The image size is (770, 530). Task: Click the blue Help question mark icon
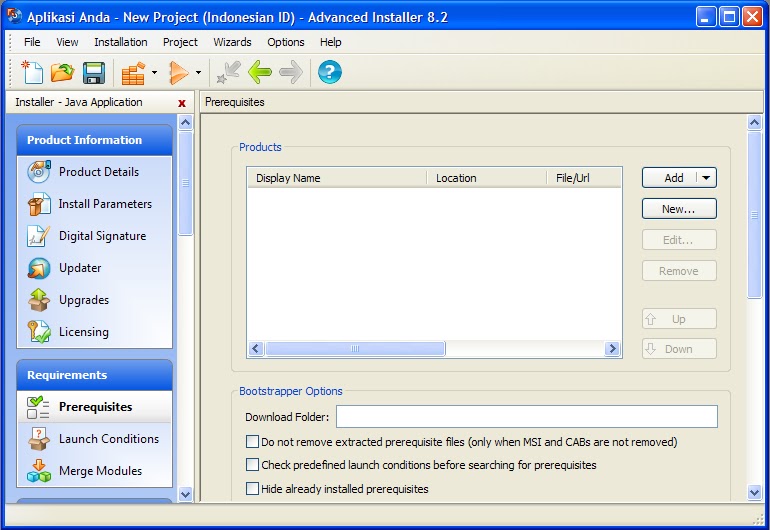click(x=330, y=72)
